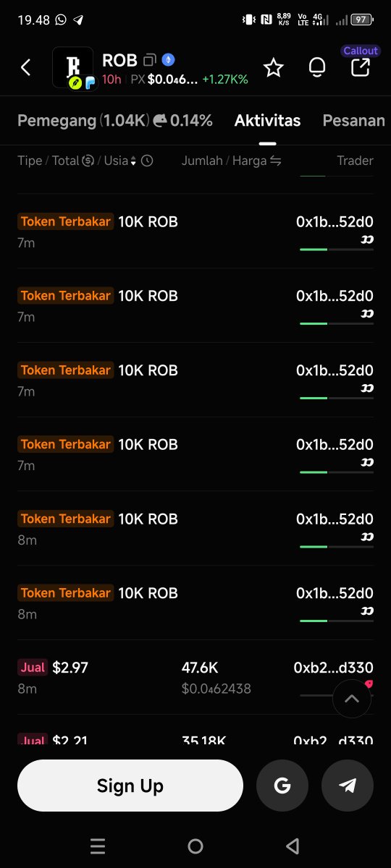Tap the Sign Up button

(x=130, y=786)
